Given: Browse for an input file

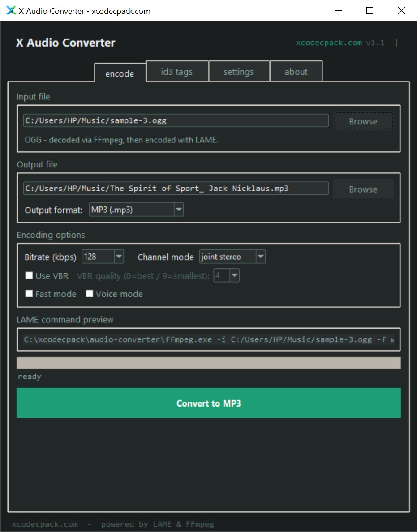Looking at the screenshot, I should (x=363, y=120).
